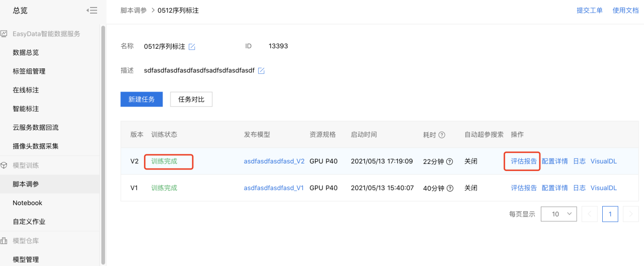Image resolution: width=644 pixels, height=266 pixels.
Task: Click the 任务对比 button
Action: [x=191, y=99]
